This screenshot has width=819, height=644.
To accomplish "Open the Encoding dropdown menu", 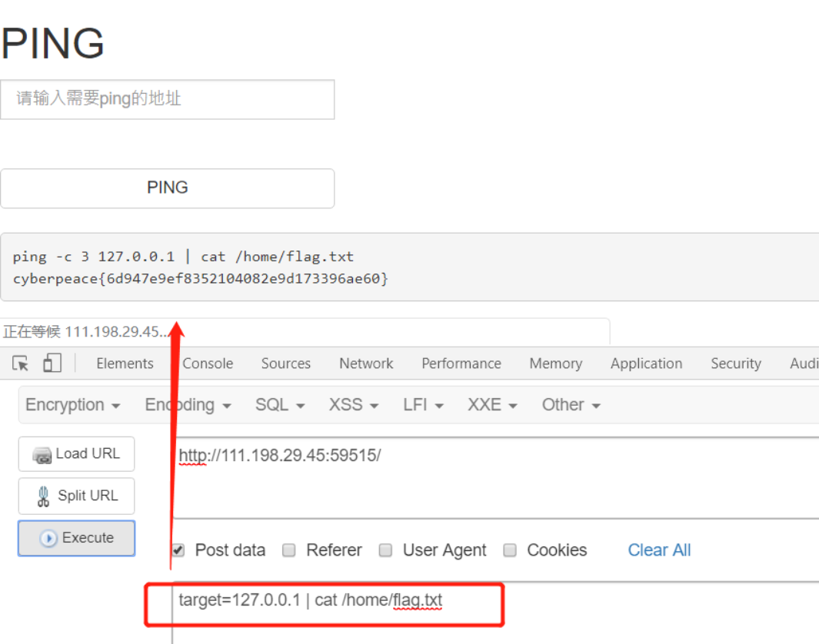I will click(188, 405).
